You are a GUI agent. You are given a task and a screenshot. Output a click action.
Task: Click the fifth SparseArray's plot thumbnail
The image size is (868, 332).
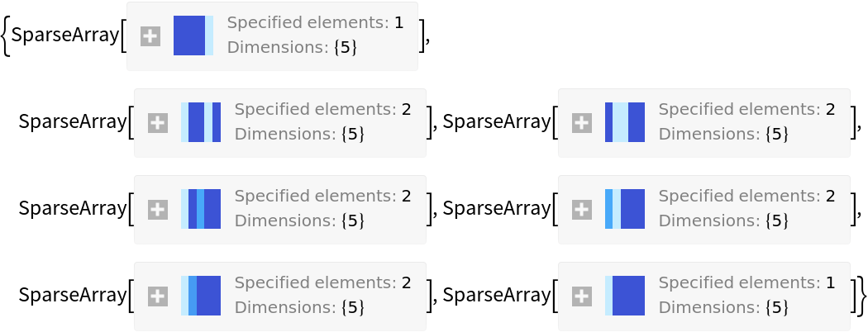coord(625,209)
